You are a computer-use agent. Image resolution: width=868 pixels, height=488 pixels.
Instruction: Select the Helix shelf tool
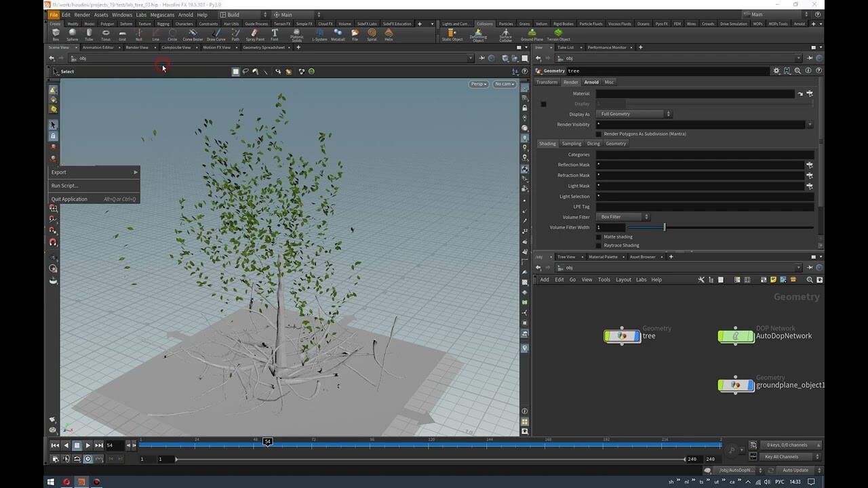[x=390, y=34]
